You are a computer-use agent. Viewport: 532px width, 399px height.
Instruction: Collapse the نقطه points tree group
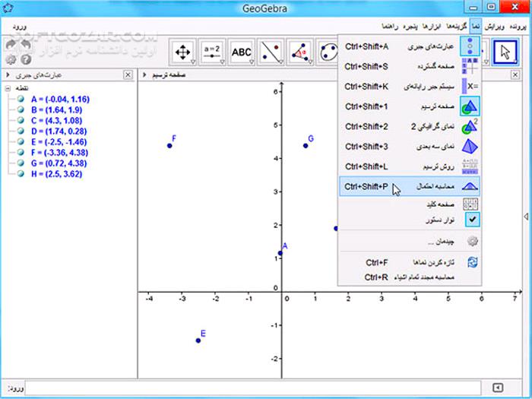(x=8, y=89)
